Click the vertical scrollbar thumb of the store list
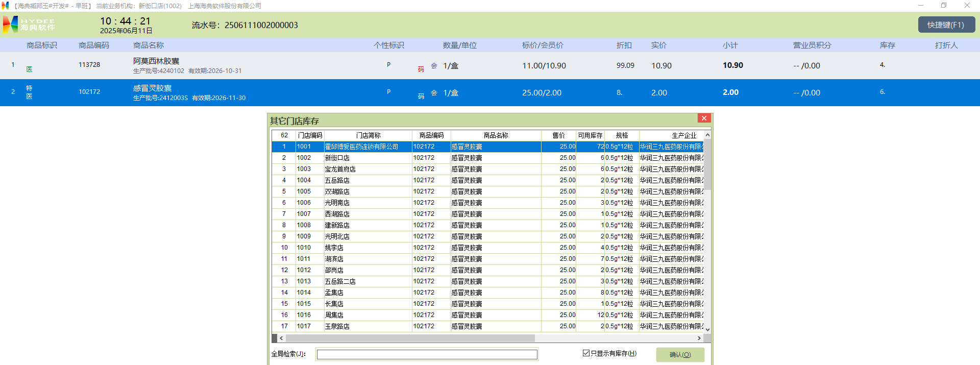 coord(707,164)
